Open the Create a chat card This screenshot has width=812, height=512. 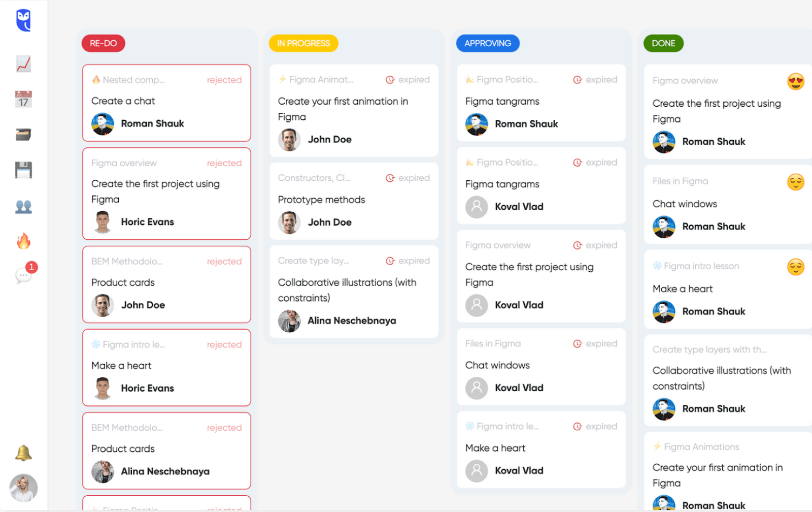(x=166, y=103)
